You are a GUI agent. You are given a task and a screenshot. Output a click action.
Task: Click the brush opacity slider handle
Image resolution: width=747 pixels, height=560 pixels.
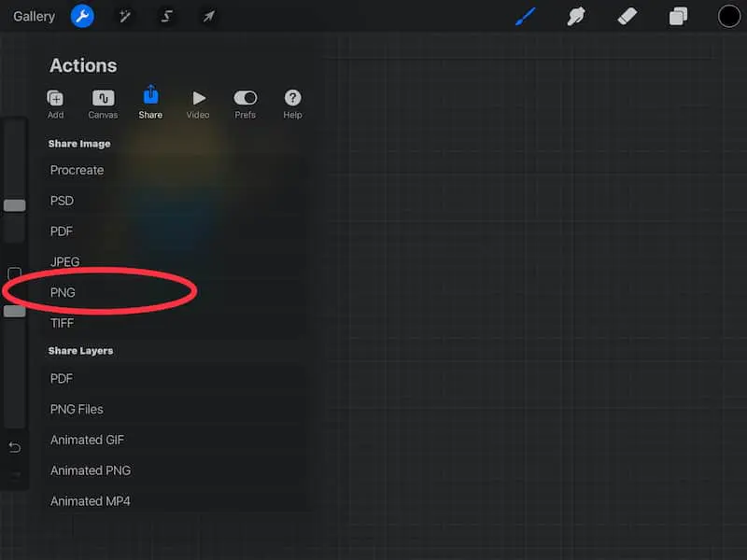(x=15, y=311)
